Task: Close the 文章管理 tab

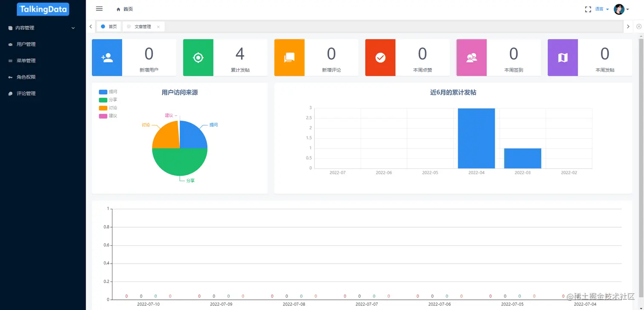Action: click(158, 27)
